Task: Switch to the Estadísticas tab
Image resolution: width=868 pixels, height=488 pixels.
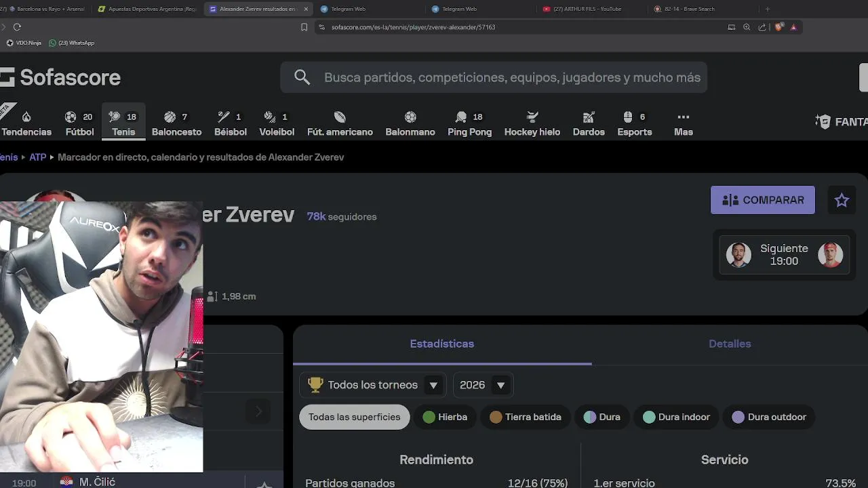Action: [442, 344]
